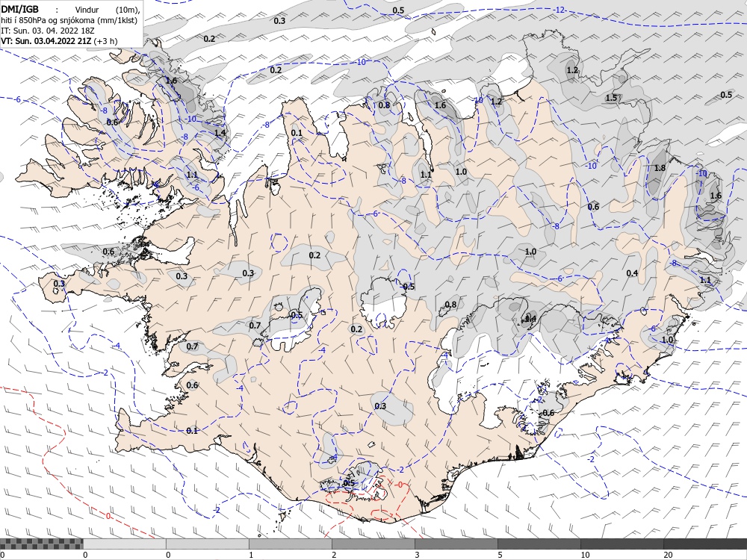This screenshot has width=747, height=560.
Task: Select the 'IT: Sun. 03. 04. 2022 18Z' line
Action: 48,31
